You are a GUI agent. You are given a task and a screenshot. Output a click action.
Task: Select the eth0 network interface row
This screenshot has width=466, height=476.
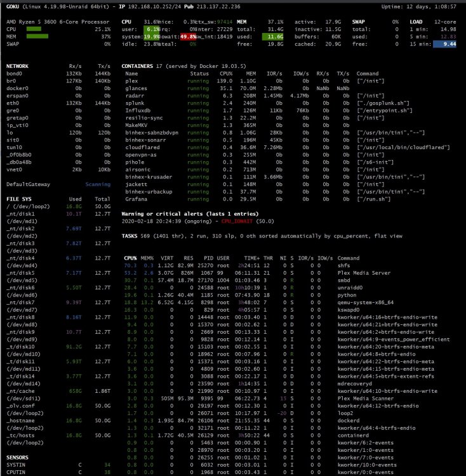58,103
